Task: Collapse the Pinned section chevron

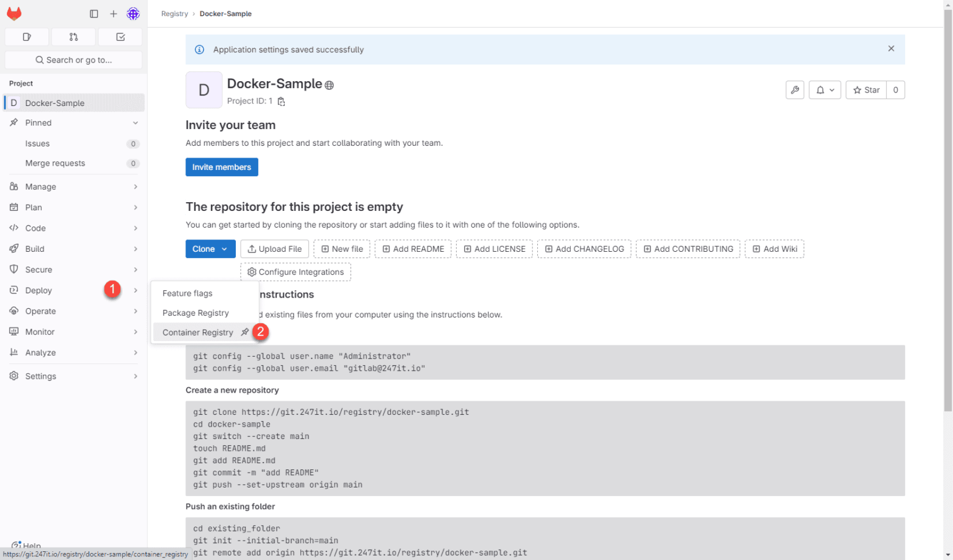Action: (135, 123)
